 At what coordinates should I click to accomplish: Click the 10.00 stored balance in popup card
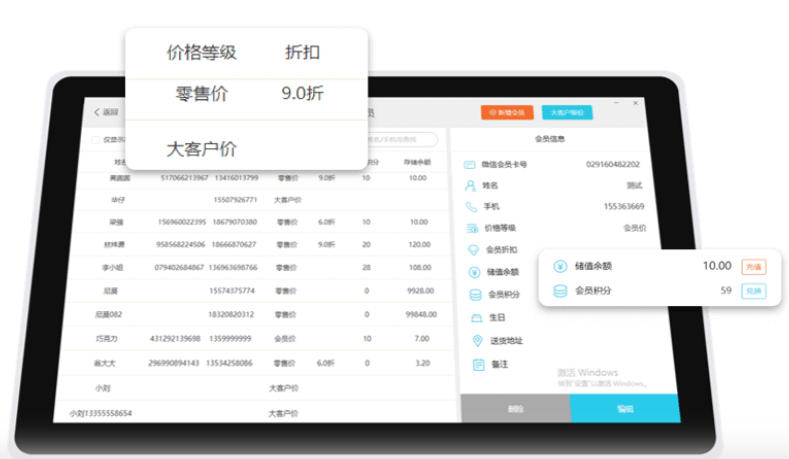[x=717, y=266]
